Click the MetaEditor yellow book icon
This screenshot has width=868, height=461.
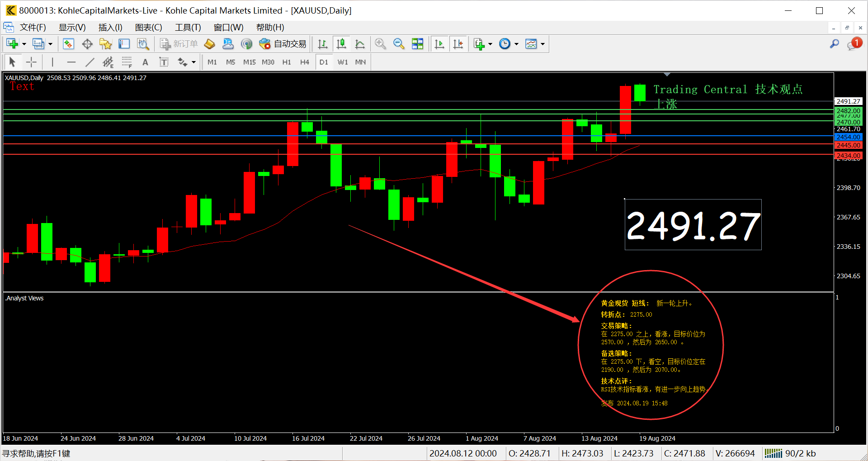[x=209, y=44]
